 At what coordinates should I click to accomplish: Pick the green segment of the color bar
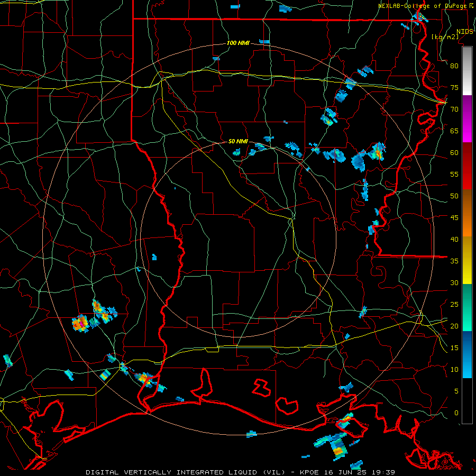click(467, 307)
